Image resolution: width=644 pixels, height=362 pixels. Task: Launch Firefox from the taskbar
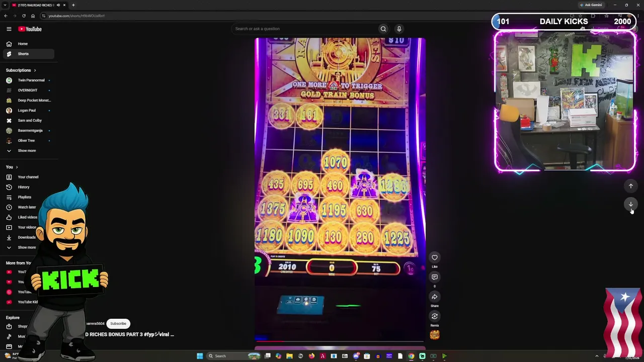click(x=311, y=356)
